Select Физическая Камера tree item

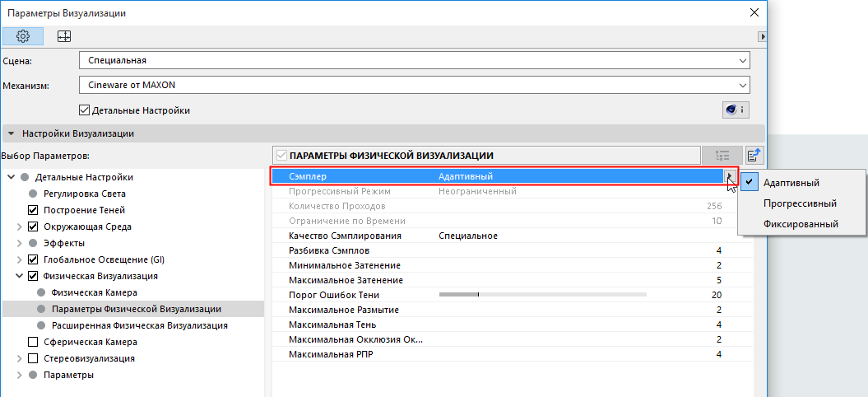click(x=94, y=292)
